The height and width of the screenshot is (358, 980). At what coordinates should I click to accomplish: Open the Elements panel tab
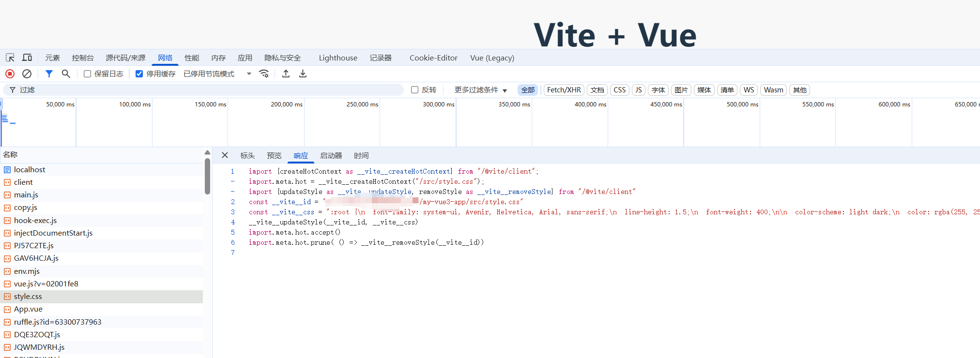52,58
